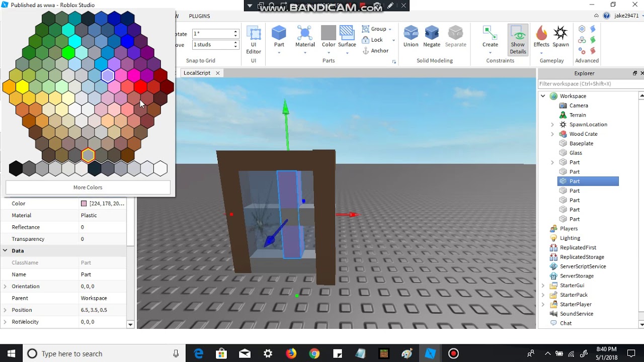
Task: Toggle Show Details for constraints
Action: point(518,39)
